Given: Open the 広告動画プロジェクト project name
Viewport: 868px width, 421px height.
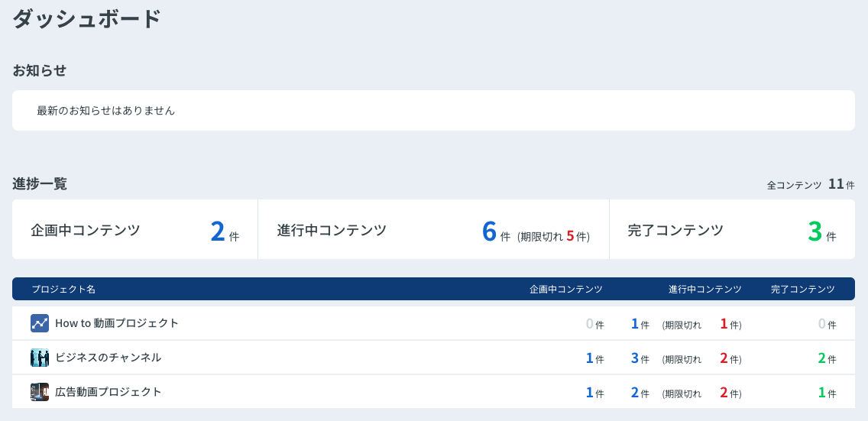Looking at the screenshot, I should [108, 392].
